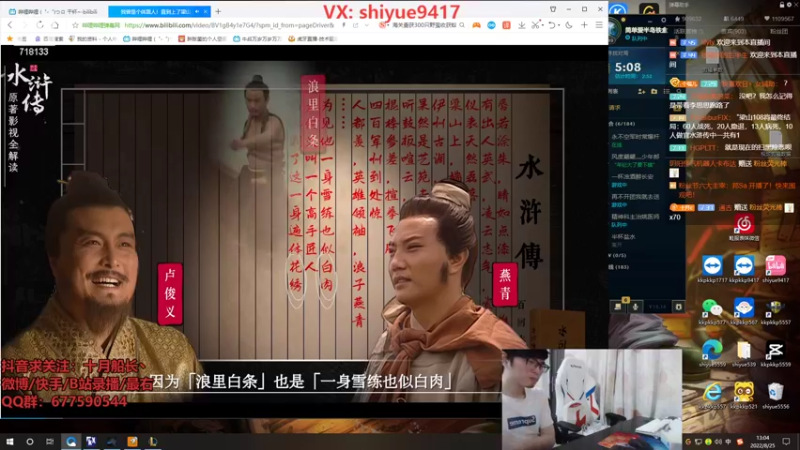Open the Internet Explorer desktop shortcut
This screenshot has width=800, height=450.
712,395
